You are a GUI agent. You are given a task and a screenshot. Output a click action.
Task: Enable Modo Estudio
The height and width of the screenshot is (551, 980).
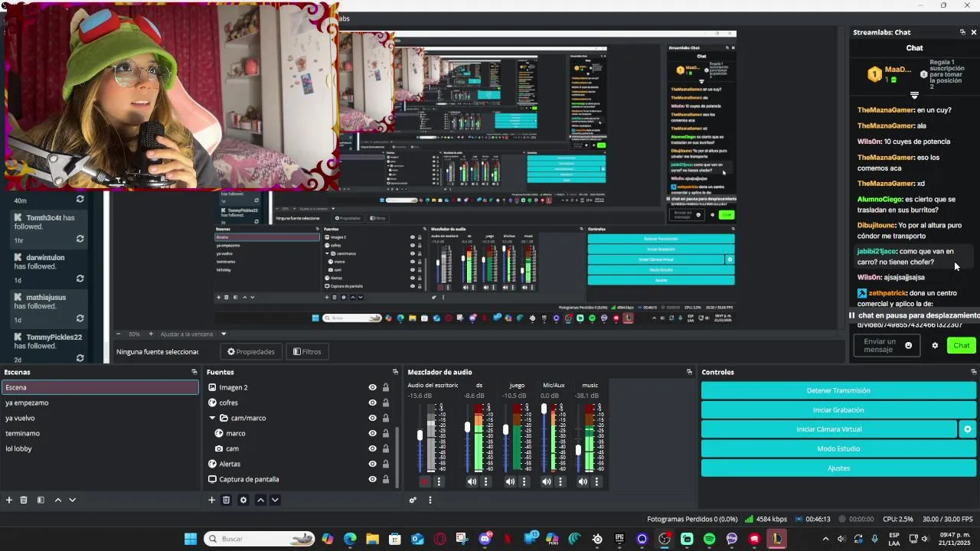point(838,448)
